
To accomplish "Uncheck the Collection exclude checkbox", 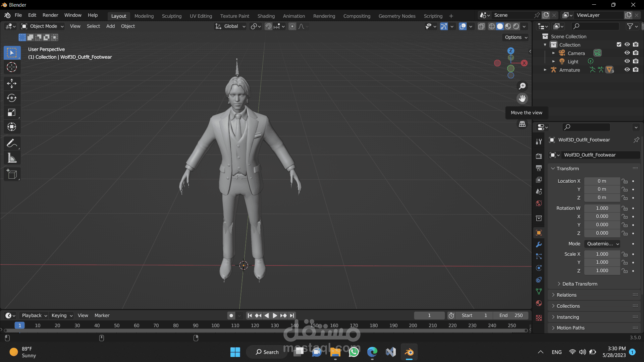I will tap(619, 45).
